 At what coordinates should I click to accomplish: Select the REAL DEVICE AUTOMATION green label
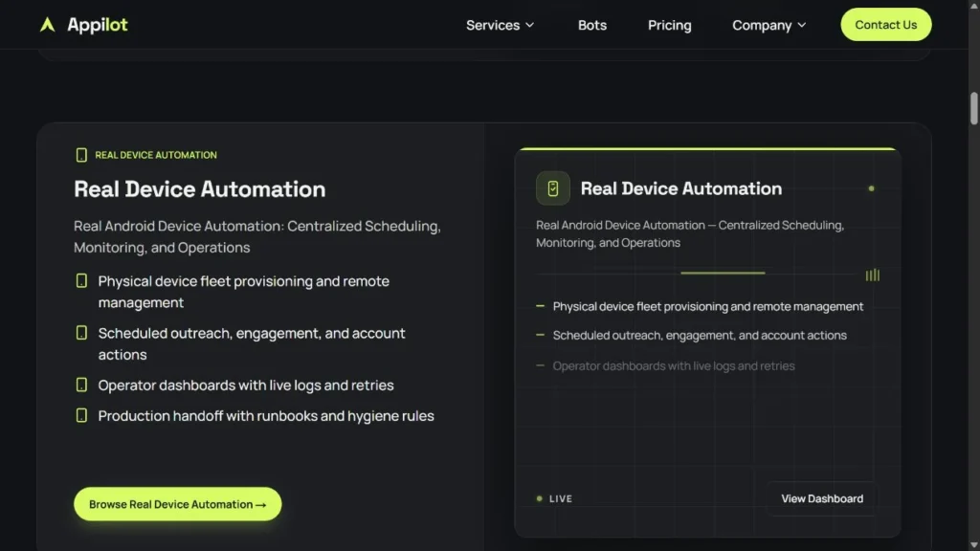pyautogui.click(x=156, y=155)
